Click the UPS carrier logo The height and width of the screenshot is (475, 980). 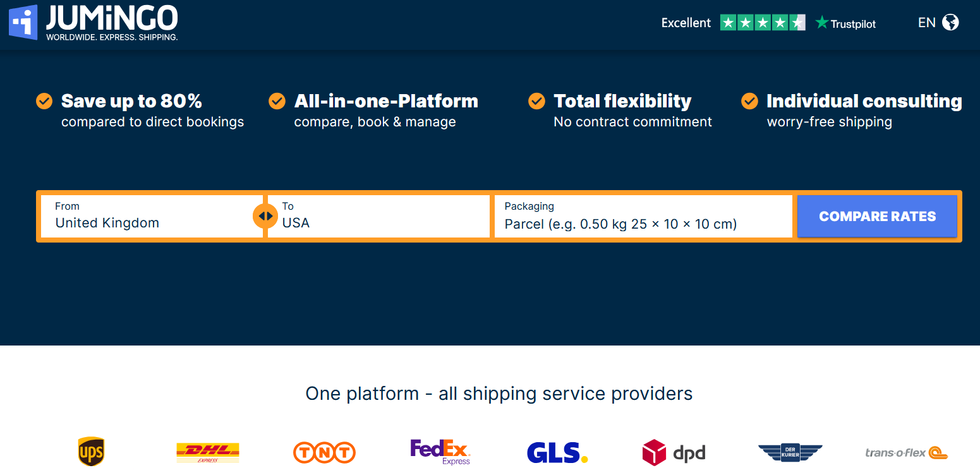[x=91, y=452]
